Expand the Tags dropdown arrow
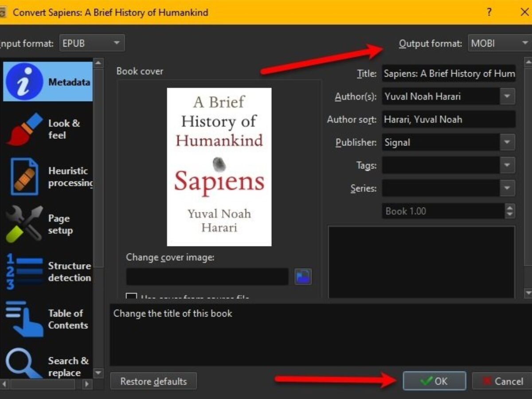Viewport: 532px width, 399px height. (x=507, y=165)
